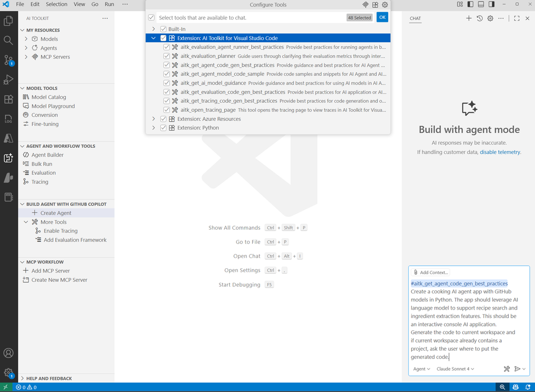Open notifications bell in status bar
Screen dimensions: 535x392
coord(528,387)
